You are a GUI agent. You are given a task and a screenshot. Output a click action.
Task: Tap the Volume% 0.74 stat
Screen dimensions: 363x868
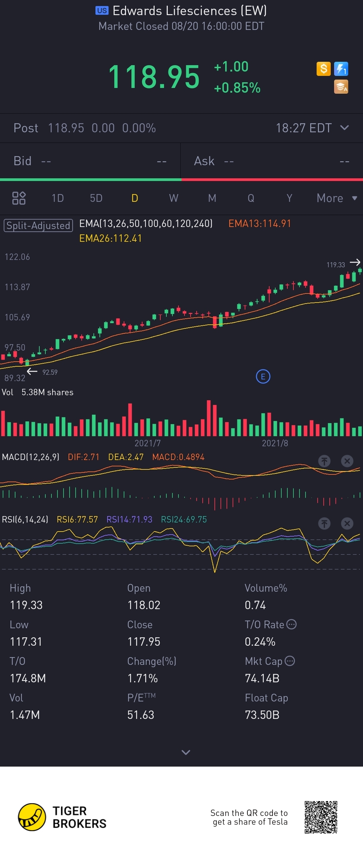click(x=266, y=596)
